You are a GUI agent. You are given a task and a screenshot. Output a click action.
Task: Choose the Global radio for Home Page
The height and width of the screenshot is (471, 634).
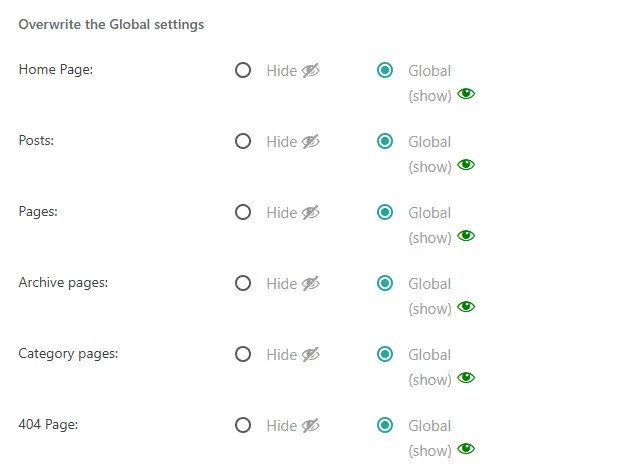point(385,70)
